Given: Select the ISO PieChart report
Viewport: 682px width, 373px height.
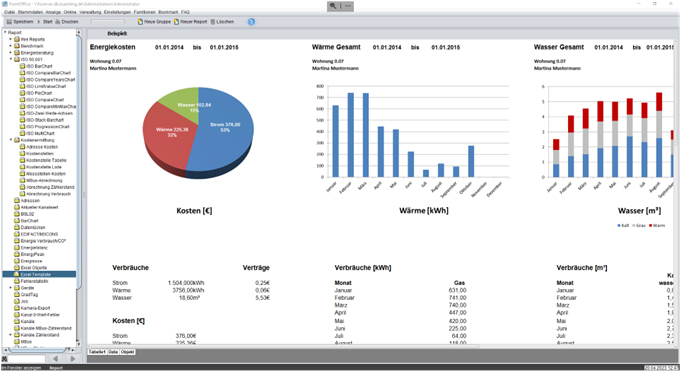Looking at the screenshot, I should click(36, 93).
